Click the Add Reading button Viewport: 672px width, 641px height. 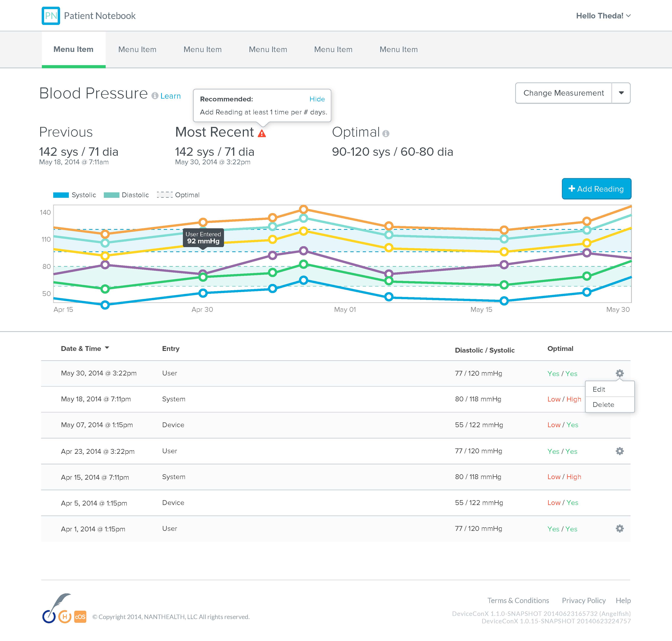coord(596,189)
